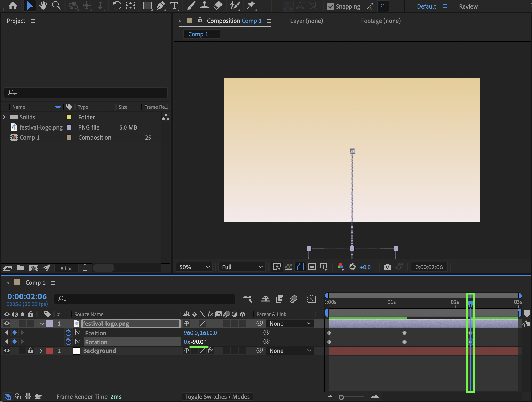Open the Composition panel menu
532x402 pixels.
point(269,21)
